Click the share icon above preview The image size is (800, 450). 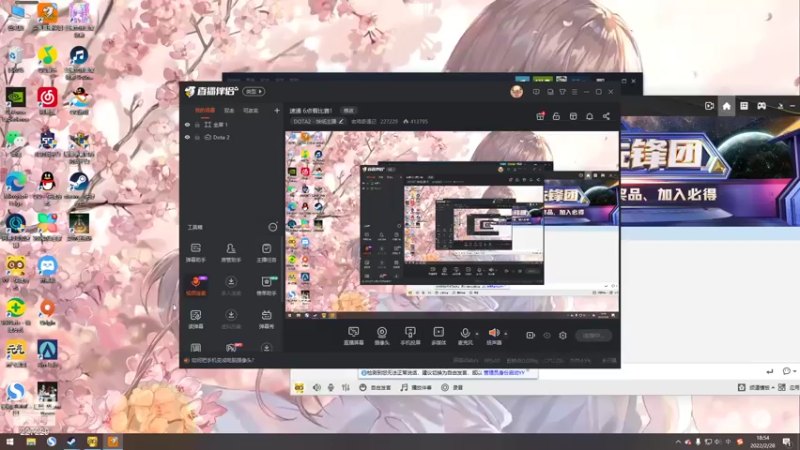tap(606, 116)
